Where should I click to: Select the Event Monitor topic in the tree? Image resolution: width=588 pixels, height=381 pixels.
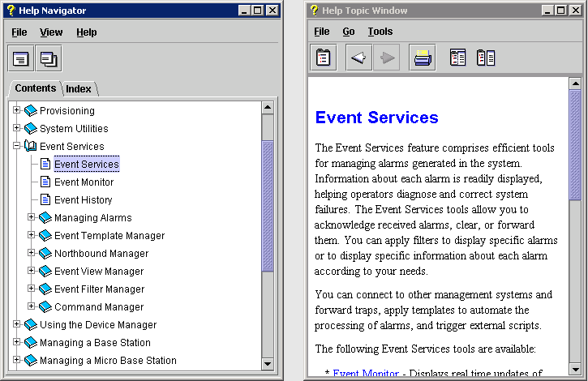pyautogui.click(x=84, y=182)
